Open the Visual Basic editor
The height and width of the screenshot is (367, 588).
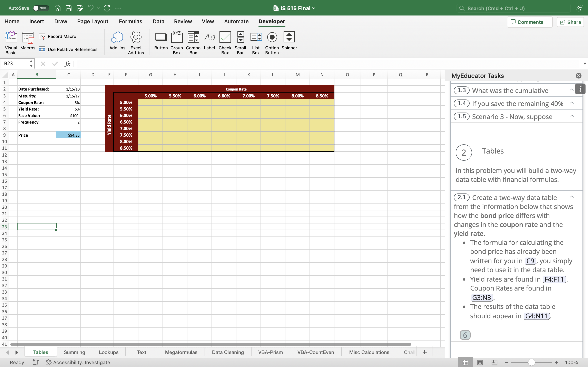click(x=11, y=41)
